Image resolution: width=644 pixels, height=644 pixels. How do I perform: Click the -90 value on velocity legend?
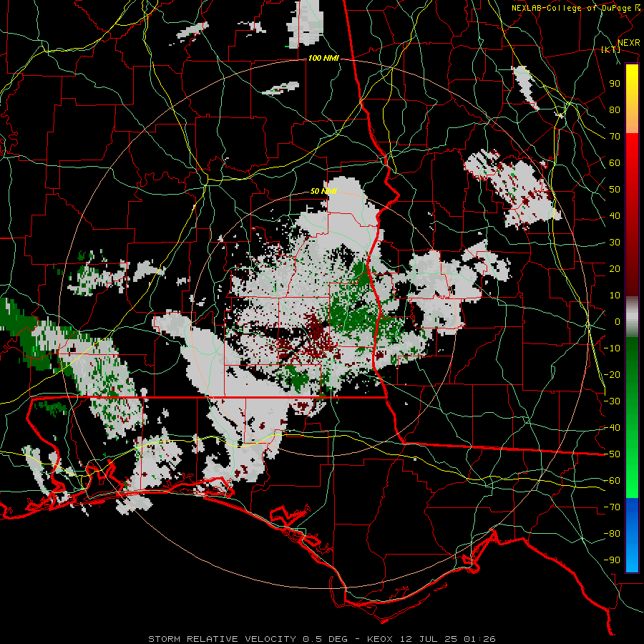[x=612, y=560]
